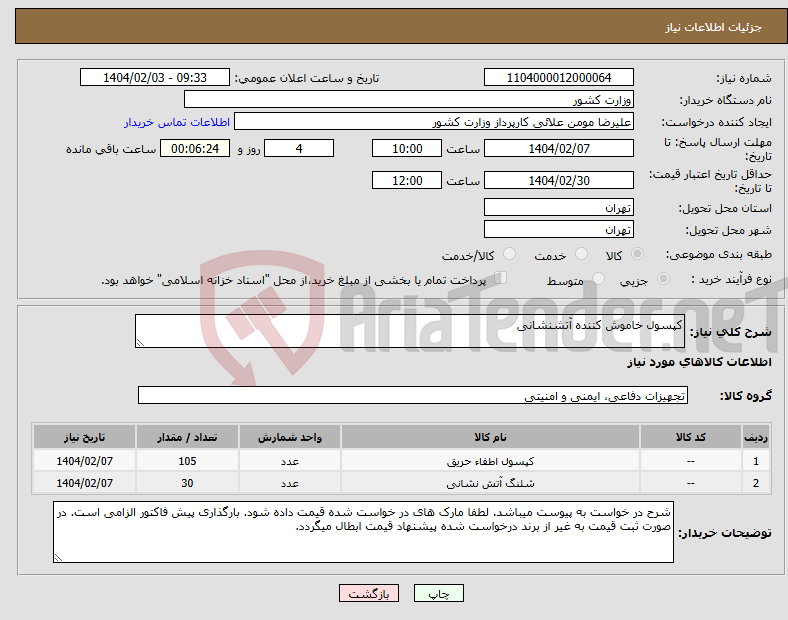Screen dimensions: 788x620
Task: Select the خدمت radio button
Action: 581,254
